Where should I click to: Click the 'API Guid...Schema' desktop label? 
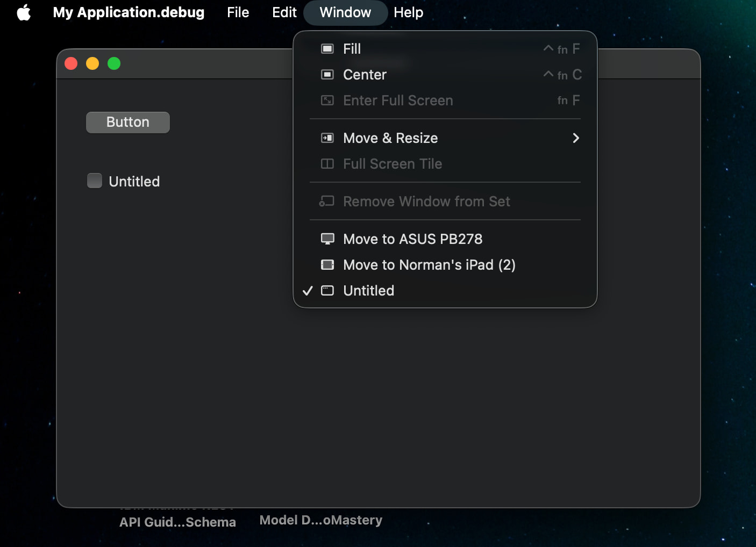point(177,522)
